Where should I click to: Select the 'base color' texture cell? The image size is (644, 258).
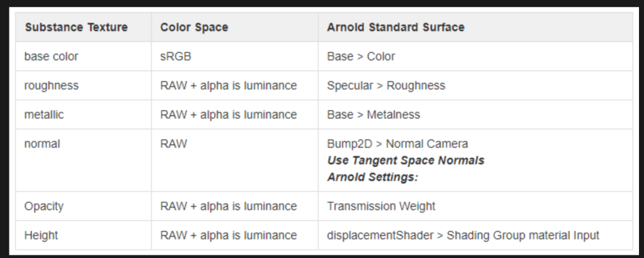51,56
